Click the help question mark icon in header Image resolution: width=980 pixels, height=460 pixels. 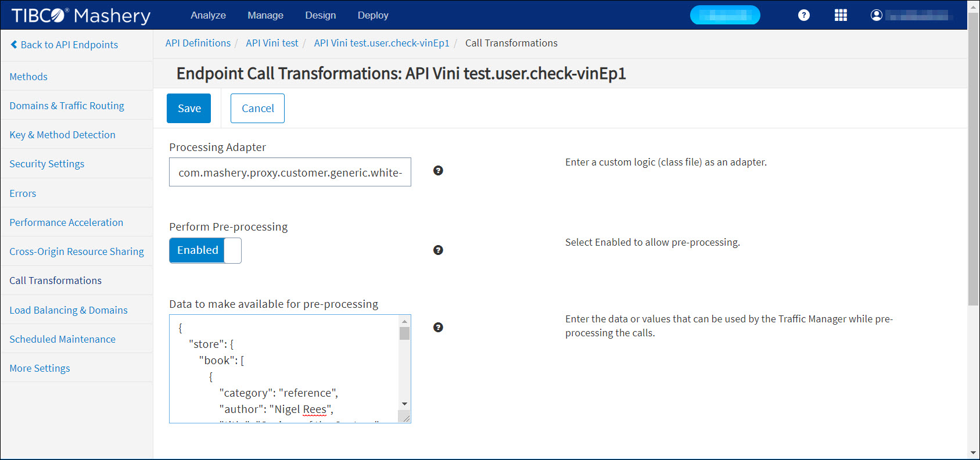(803, 15)
